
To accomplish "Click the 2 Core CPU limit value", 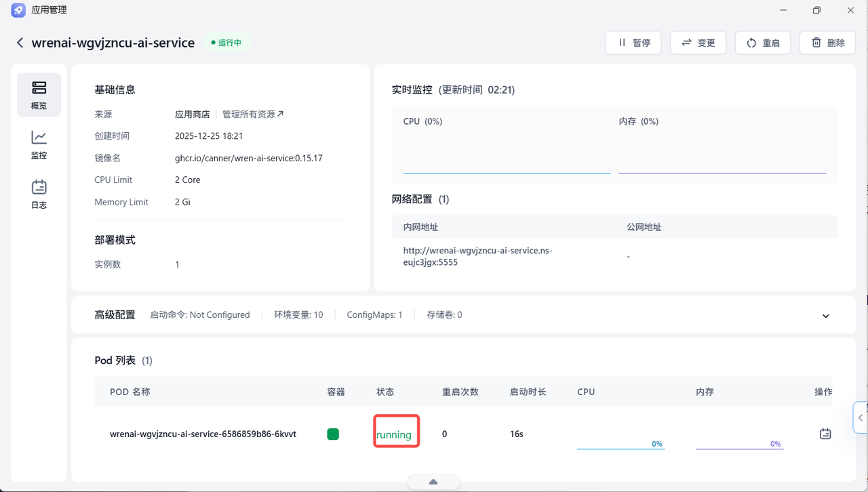I will pyautogui.click(x=188, y=180).
